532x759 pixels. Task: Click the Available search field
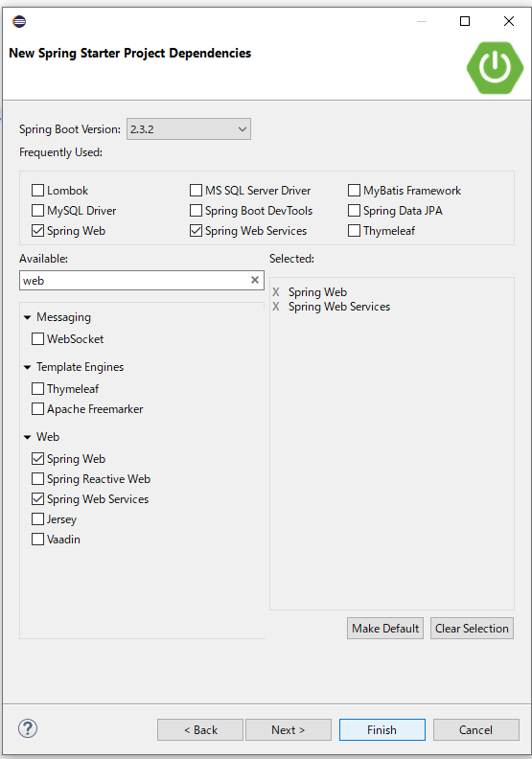(135, 280)
